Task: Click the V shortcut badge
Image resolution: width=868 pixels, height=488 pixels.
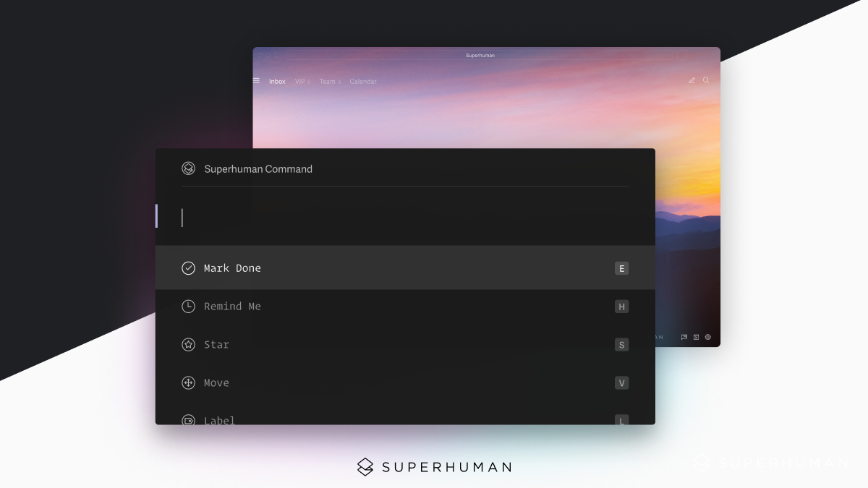Action: click(x=621, y=383)
